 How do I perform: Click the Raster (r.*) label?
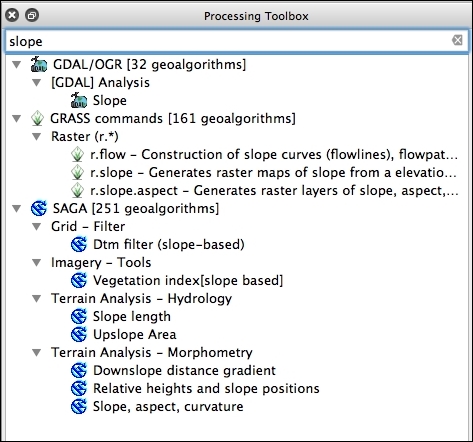(x=85, y=136)
